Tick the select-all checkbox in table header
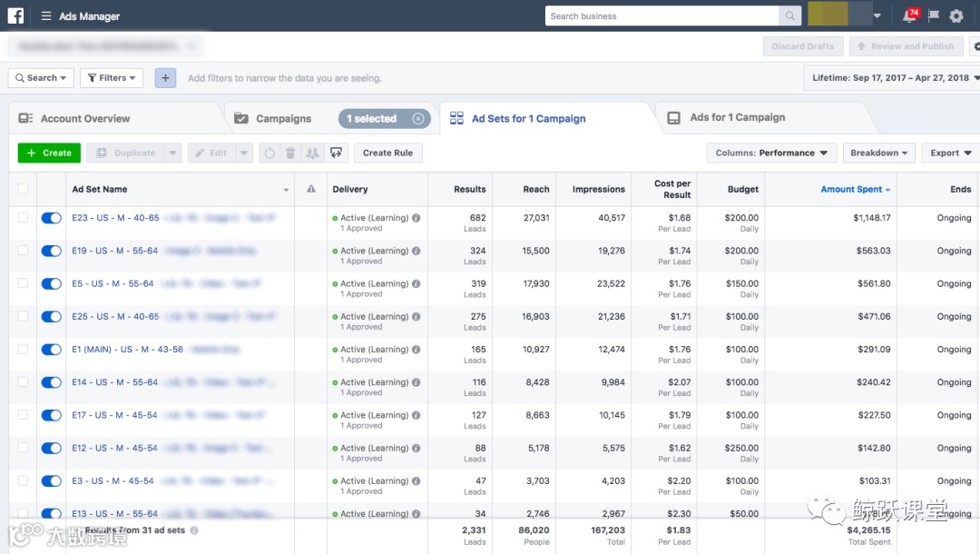 tap(23, 189)
